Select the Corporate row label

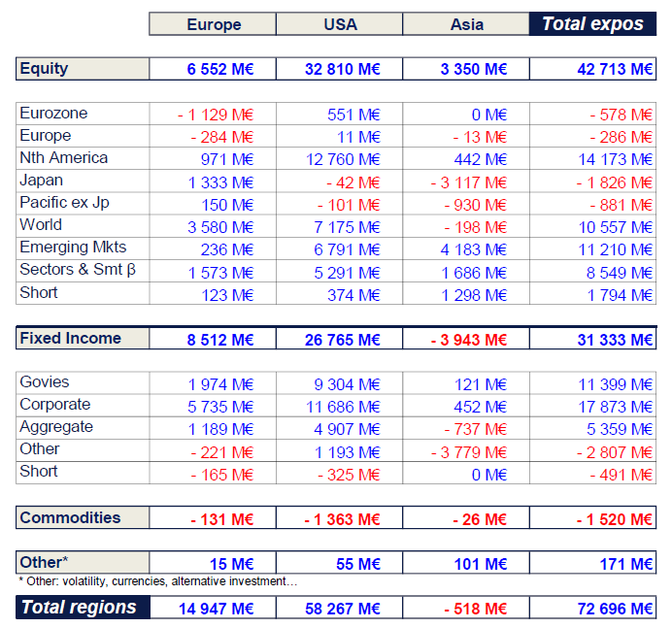(x=55, y=405)
